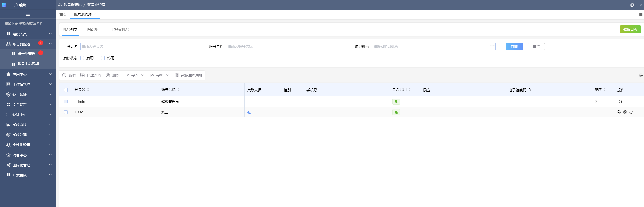This screenshot has height=207, width=644.
Task: Switch to 组织账号 tab
Action: tap(95, 29)
